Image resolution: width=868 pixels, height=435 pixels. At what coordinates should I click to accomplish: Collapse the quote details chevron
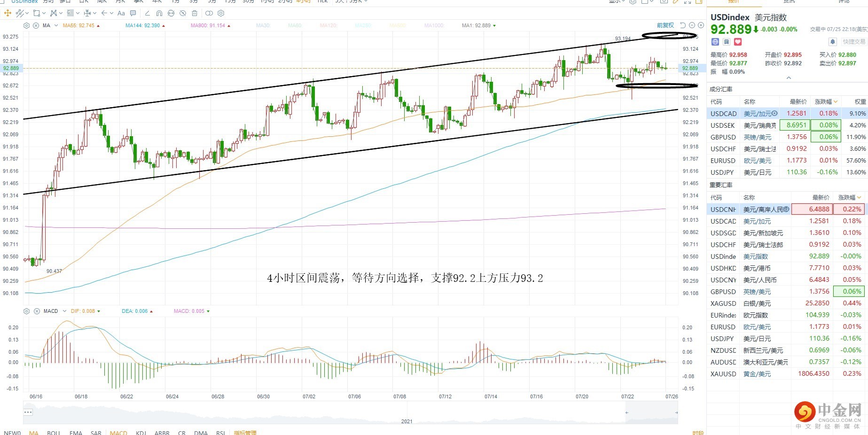789,78
